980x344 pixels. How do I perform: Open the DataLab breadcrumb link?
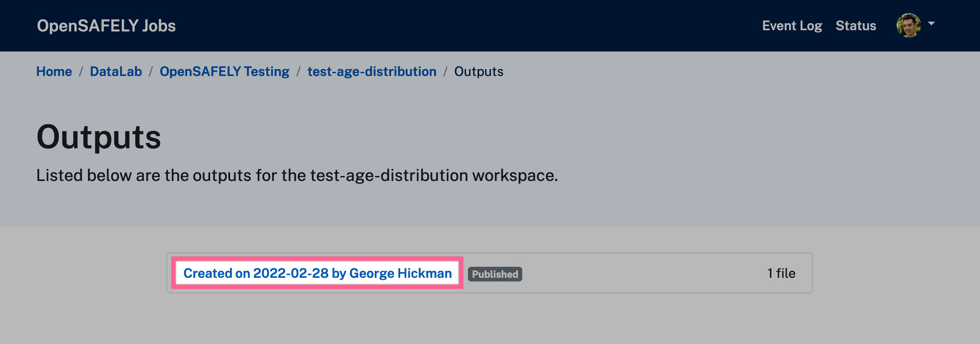point(116,71)
